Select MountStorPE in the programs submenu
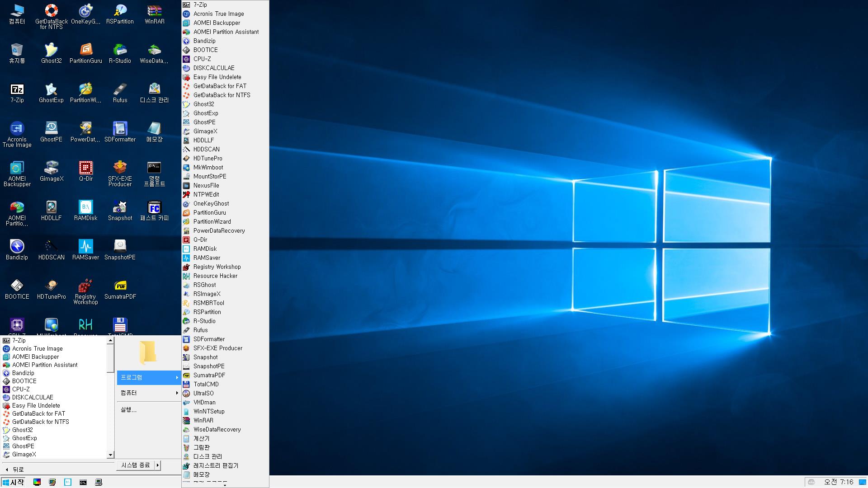This screenshot has height=488, width=868. (225, 176)
